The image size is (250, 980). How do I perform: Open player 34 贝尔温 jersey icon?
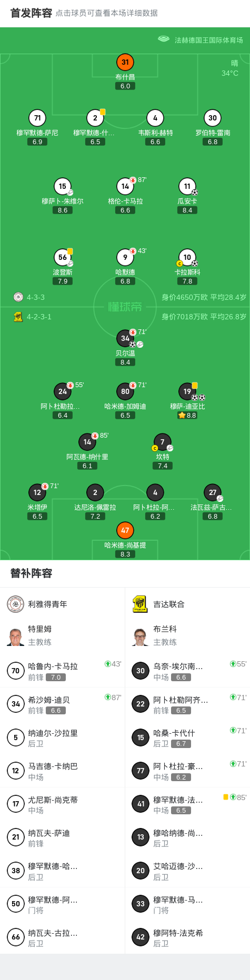125,338
